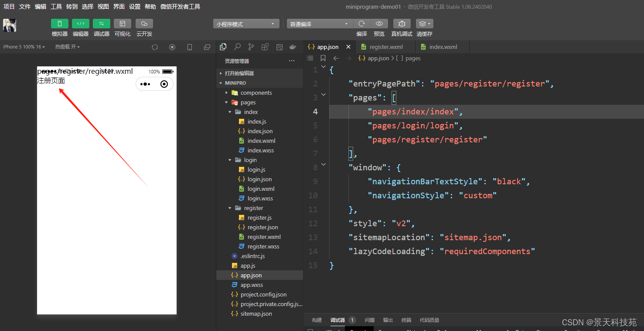Image resolution: width=644 pixels, height=331 pixels.
Task: Click the real device debugging bug icon
Action: pyautogui.click(x=402, y=24)
